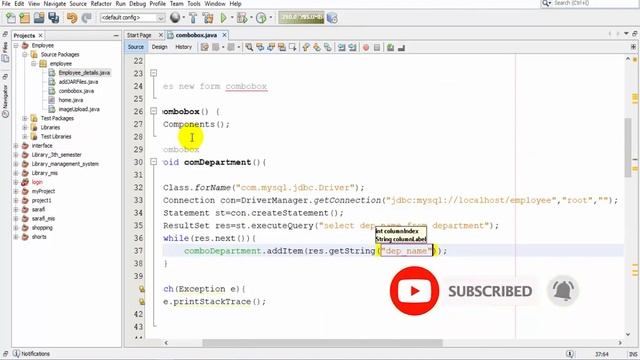Click the Stop Macro Recording icon
The width and height of the screenshot is (640, 360).
point(377,47)
